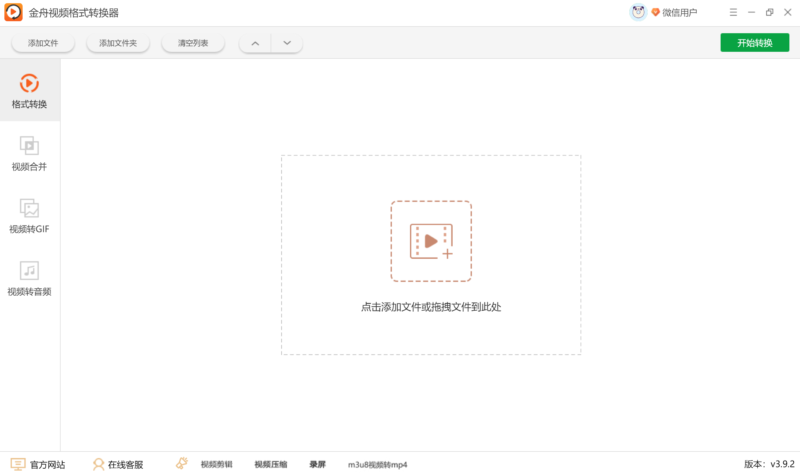Click the 添加文件夹 button
This screenshot has height=474, width=800.
click(x=118, y=43)
